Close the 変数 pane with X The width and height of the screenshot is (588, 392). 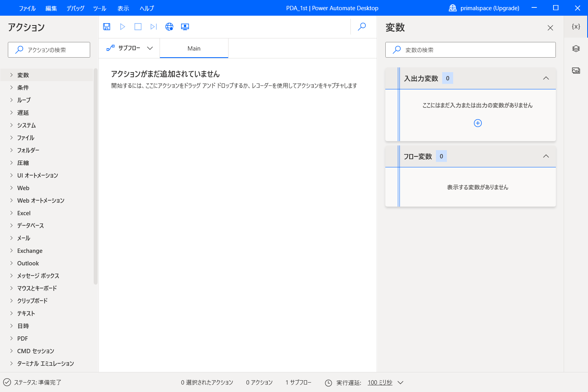tap(550, 28)
